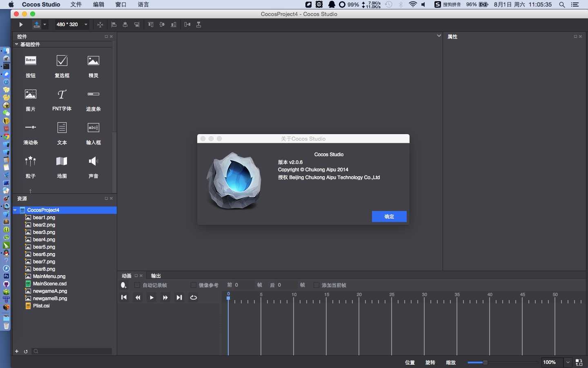Click the canvas panel collapse chevron

439,36
